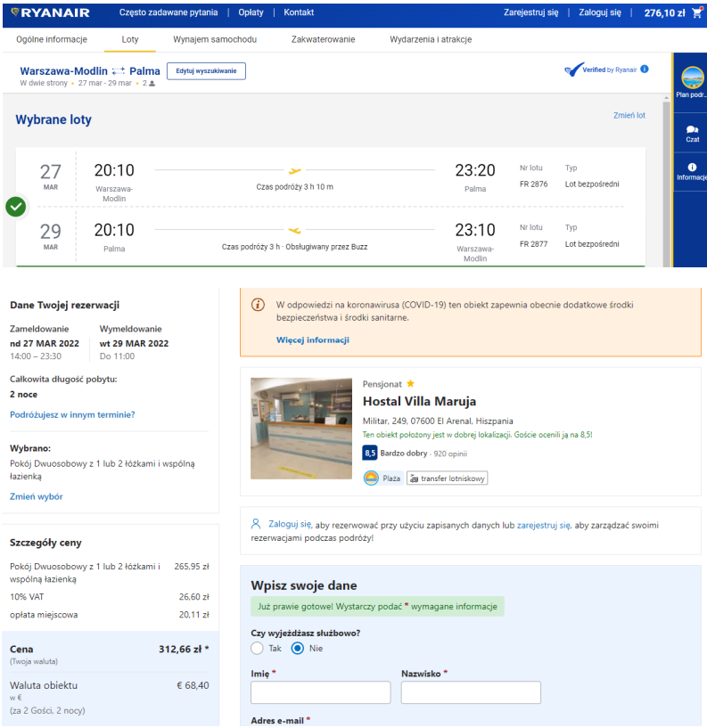Open the Wydarzenia i atrakcje tab
This screenshot has height=728, width=707.
(431, 39)
